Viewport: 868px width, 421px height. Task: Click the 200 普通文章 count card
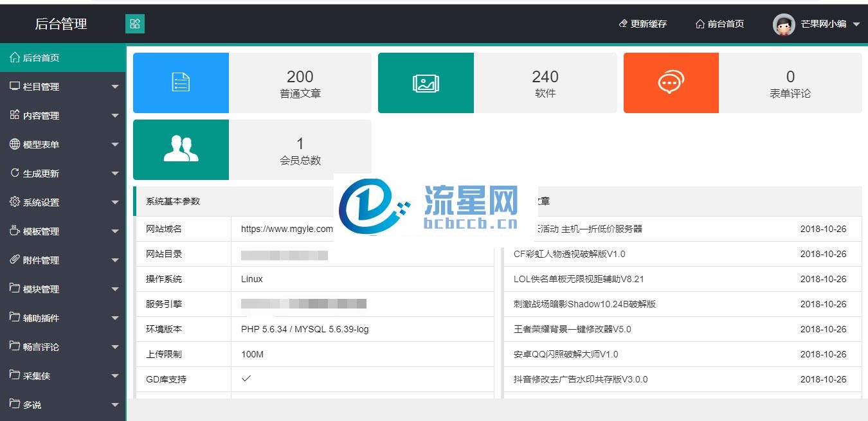pyautogui.click(x=300, y=83)
